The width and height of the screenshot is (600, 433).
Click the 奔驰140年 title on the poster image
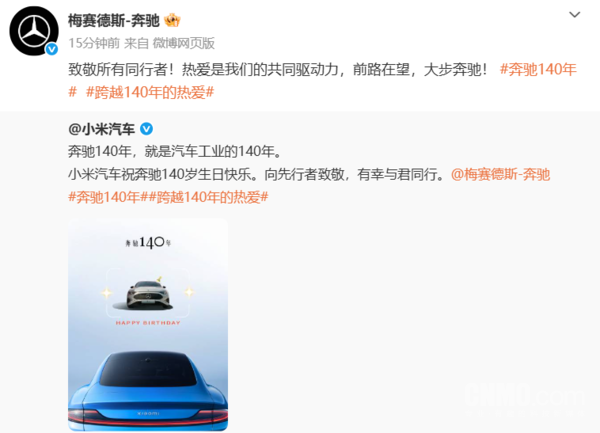click(x=148, y=242)
